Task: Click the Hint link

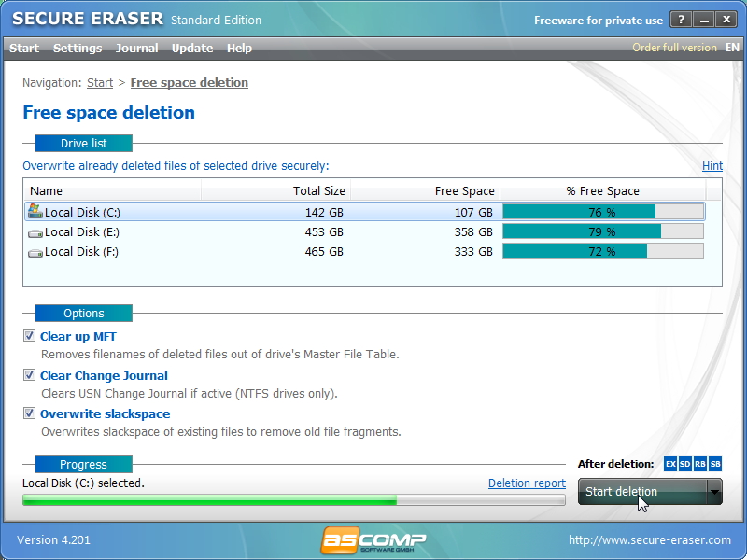Action: [x=712, y=166]
